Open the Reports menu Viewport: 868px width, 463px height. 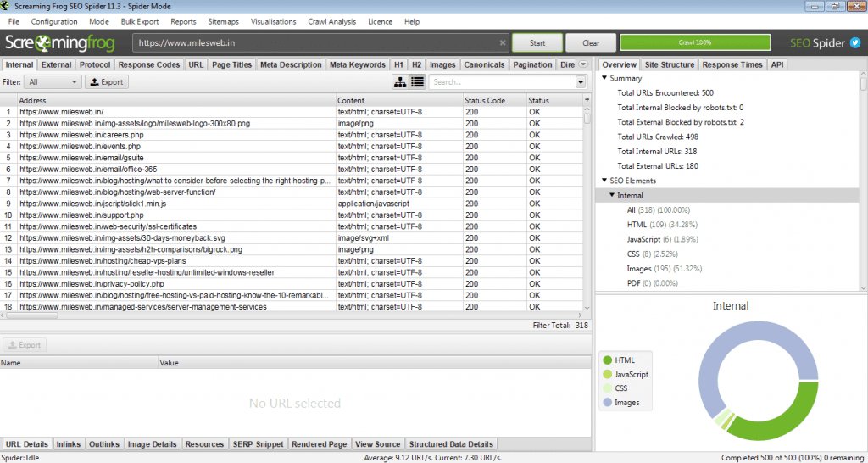(x=183, y=21)
